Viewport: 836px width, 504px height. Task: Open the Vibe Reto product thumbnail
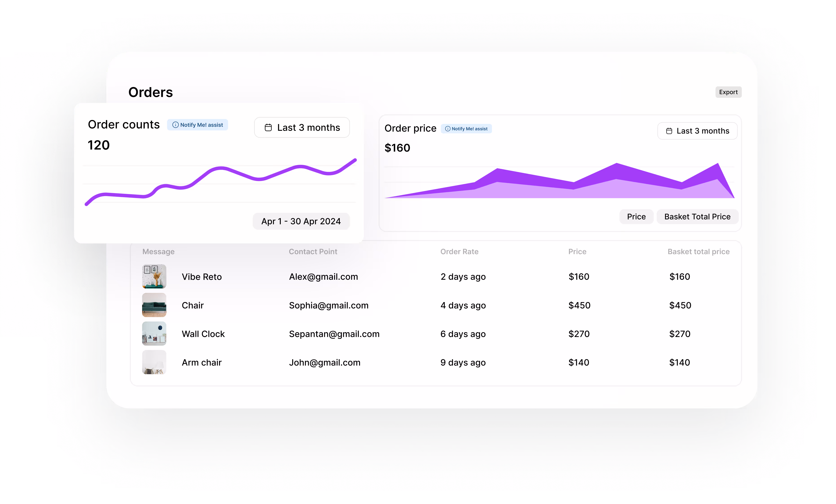pyautogui.click(x=154, y=276)
